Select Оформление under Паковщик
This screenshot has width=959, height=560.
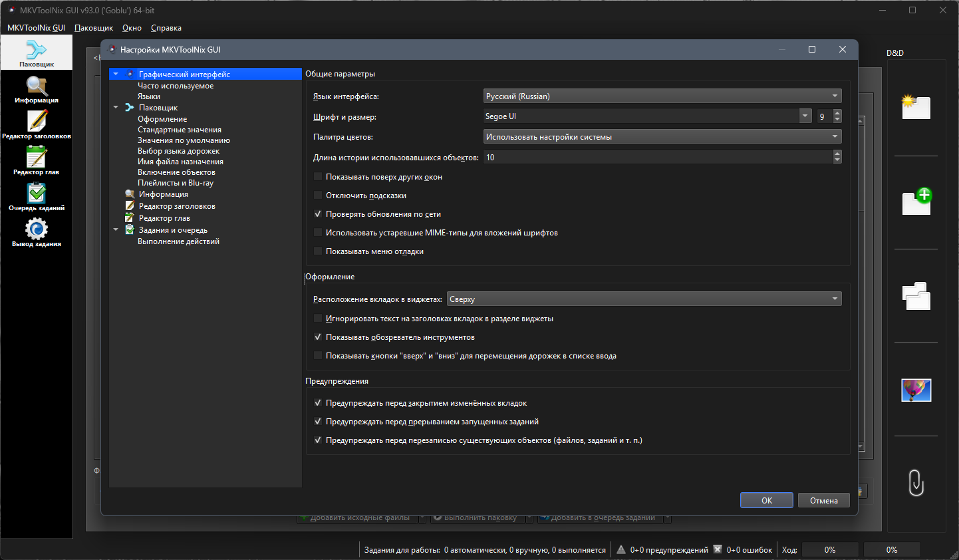162,119
